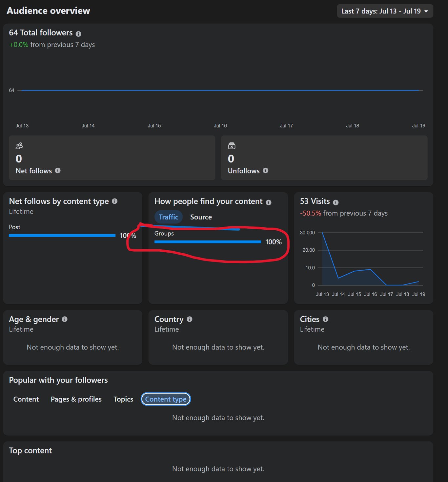Click info icon next to Cities
448x482 pixels.
pos(325,319)
